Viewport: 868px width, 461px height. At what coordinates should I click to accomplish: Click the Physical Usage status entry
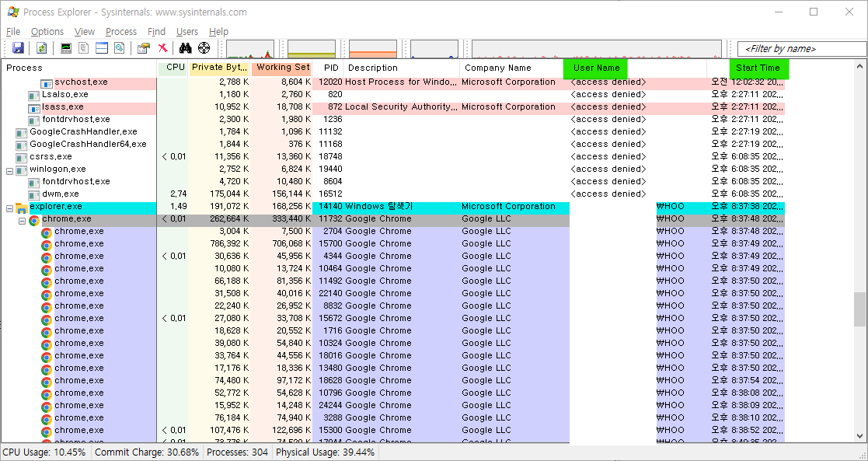(x=325, y=452)
